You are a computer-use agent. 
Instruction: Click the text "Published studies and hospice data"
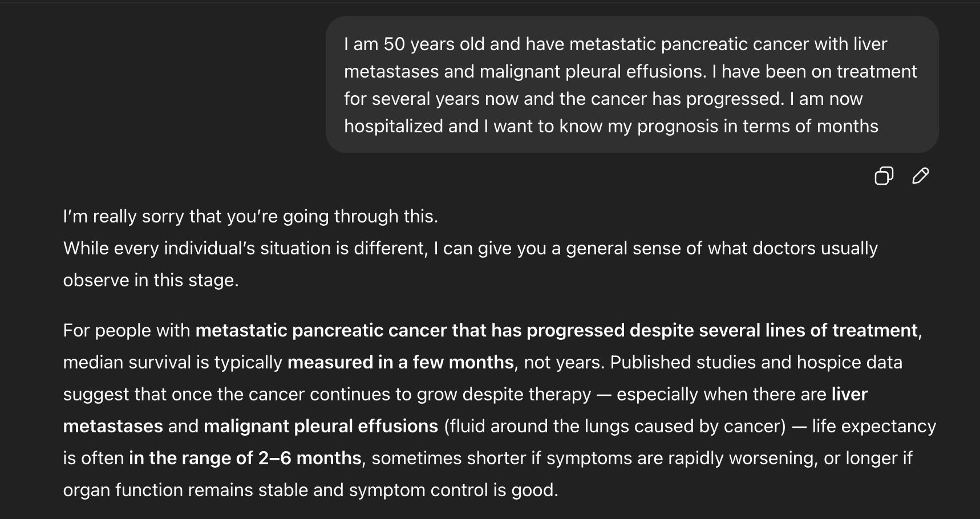click(756, 362)
